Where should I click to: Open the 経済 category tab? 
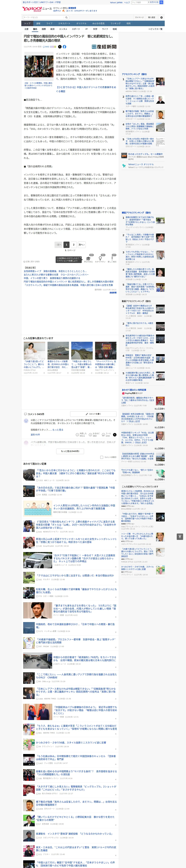coord(52,29)
